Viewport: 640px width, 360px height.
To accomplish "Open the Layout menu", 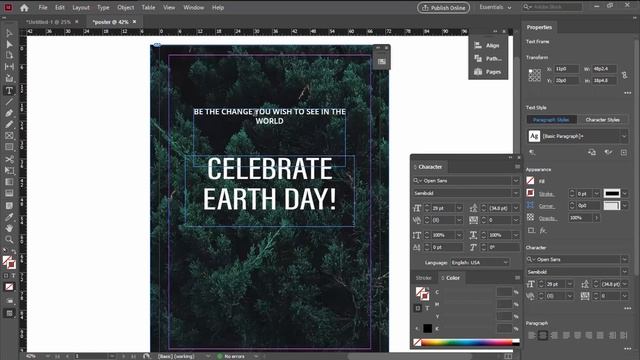I will coord(81,7).
